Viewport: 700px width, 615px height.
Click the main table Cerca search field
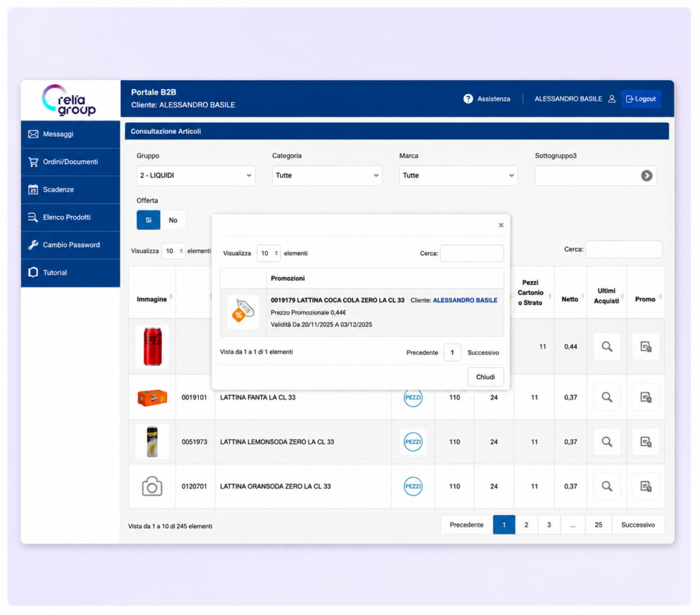623,249
